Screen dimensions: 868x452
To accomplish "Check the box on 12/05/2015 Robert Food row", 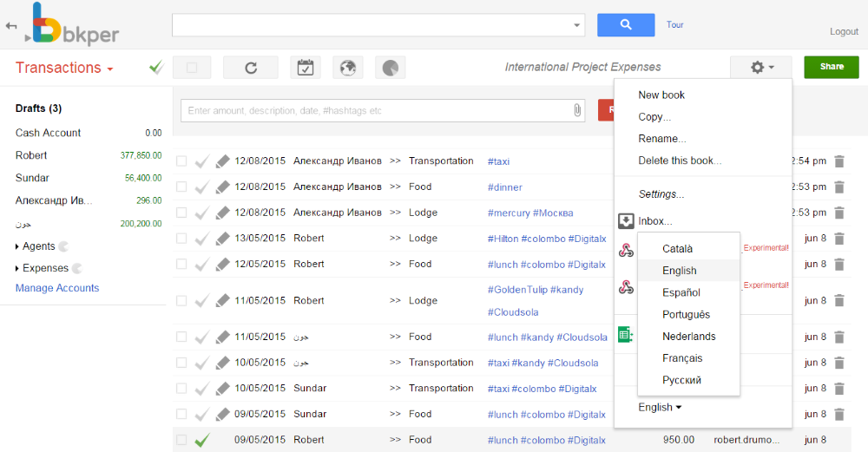I will pyautogui.click(x=181, y=264).
